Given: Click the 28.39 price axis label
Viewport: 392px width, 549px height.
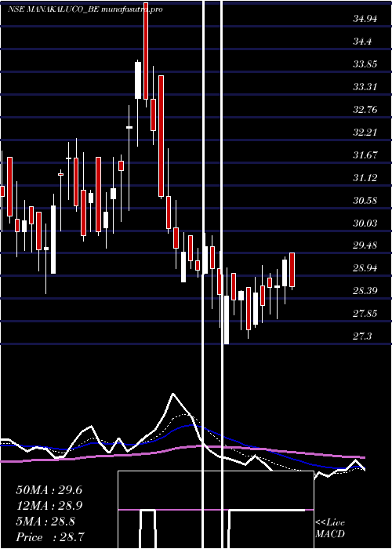Looking at the screenshot, I should tap(365, 291).
